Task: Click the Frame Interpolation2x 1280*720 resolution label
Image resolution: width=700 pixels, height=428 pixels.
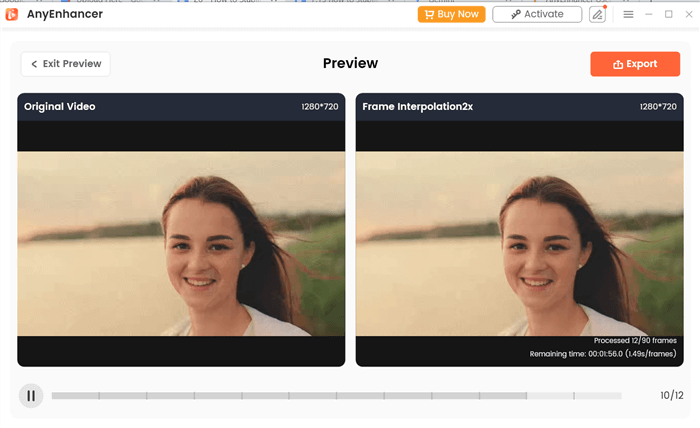Action: click(x=658, y=107)
